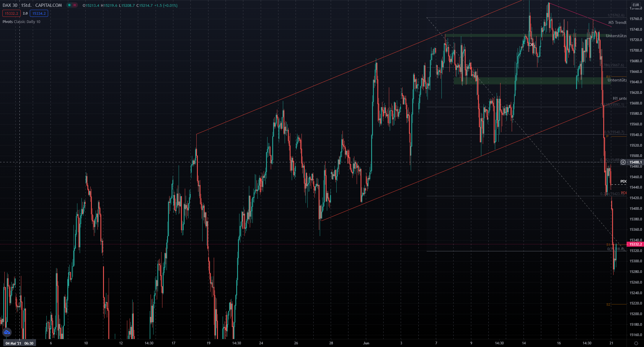The height and width of the screenshot is (347, 644).
Task: Click the PDC dashed level label
Action: (x=623, y=181)
